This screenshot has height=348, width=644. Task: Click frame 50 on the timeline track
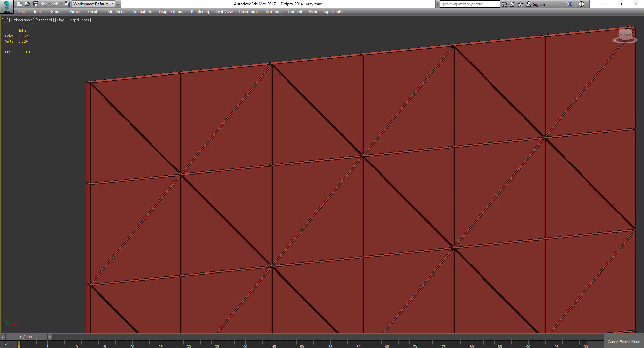click(302, 344)
